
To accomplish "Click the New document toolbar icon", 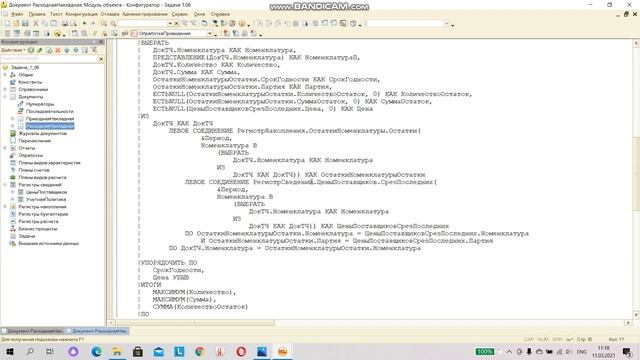I will coord(7,24).
